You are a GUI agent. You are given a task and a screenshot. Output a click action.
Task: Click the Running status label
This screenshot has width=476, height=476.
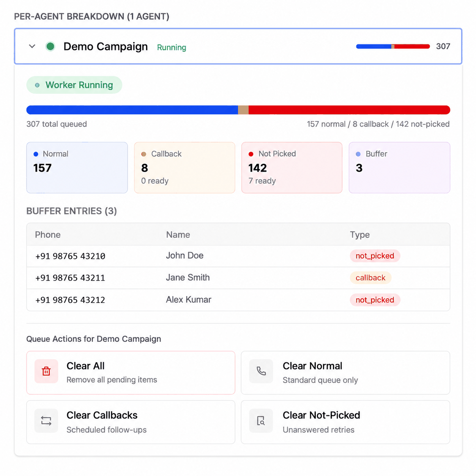coord(172,47)
